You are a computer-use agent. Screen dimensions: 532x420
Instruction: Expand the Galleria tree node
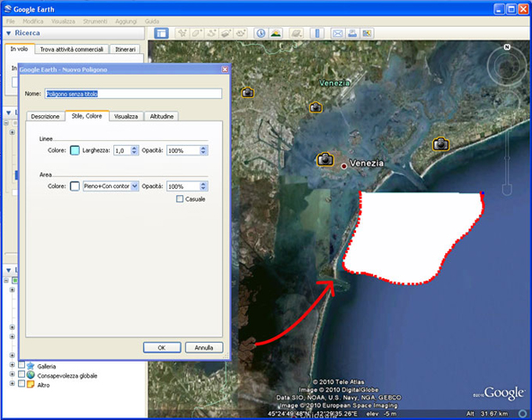click(x=12, y=365)
